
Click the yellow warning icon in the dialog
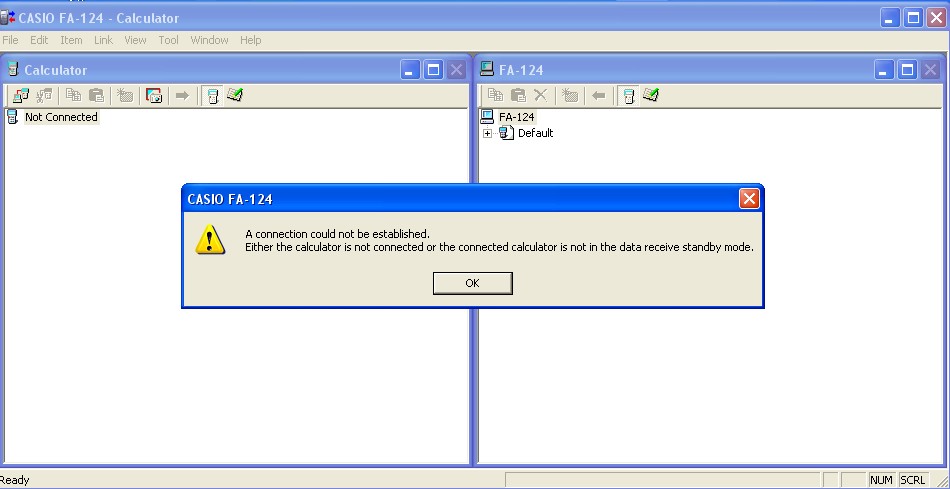[x=210, y=239]
